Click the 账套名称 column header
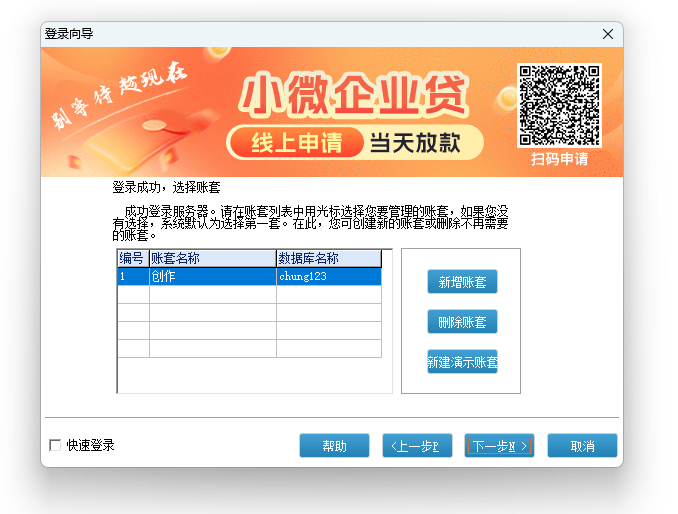This screenshot has width=678, height=514. tap(212, 259)
